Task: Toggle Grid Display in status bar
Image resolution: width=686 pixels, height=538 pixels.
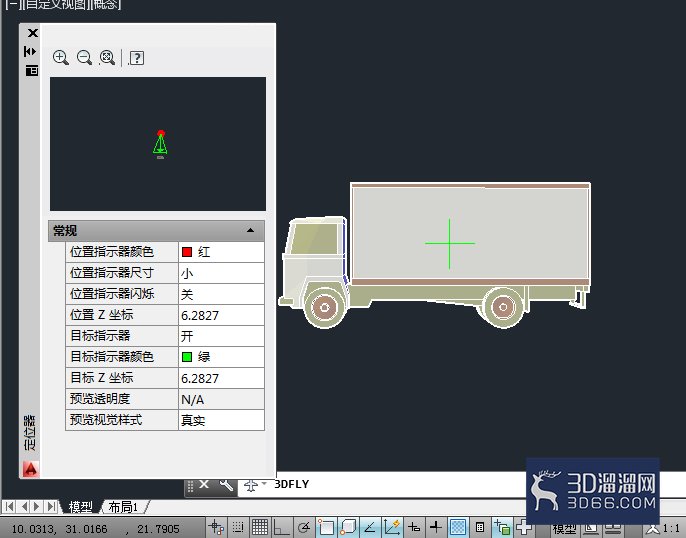Action: coord(260,528)
